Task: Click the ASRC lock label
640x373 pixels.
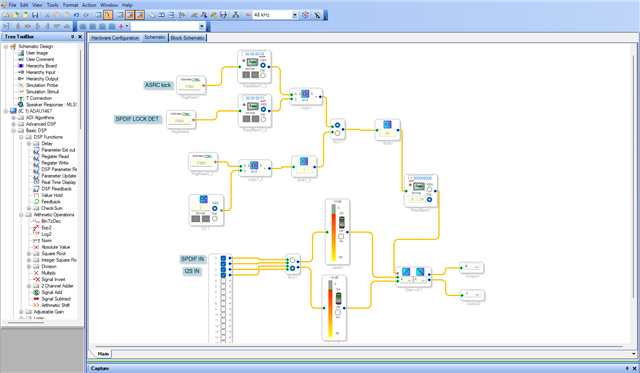Action: point(158,85)
